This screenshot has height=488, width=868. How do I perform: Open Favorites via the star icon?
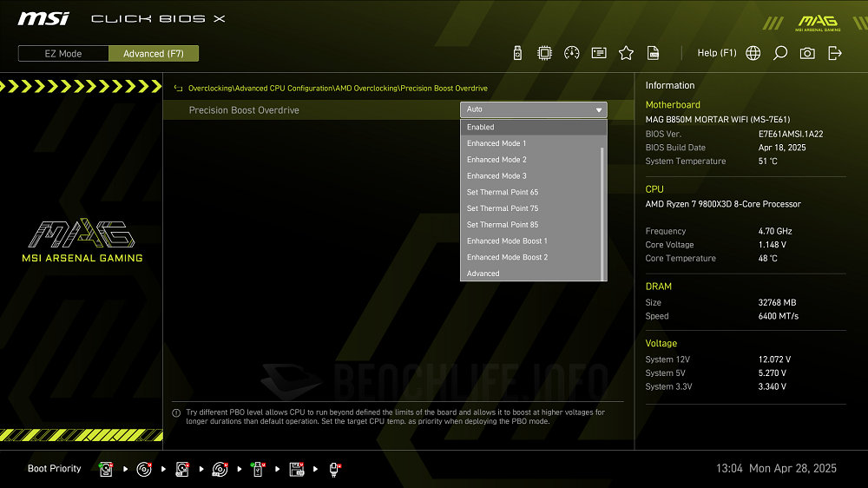[626, 53]
